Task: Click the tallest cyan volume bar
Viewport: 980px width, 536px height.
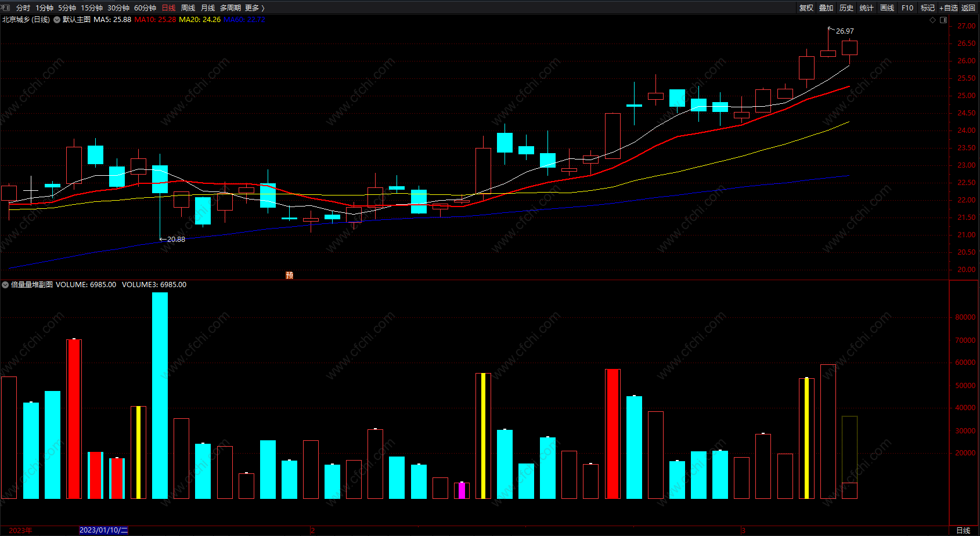Action: click(160, 396)
